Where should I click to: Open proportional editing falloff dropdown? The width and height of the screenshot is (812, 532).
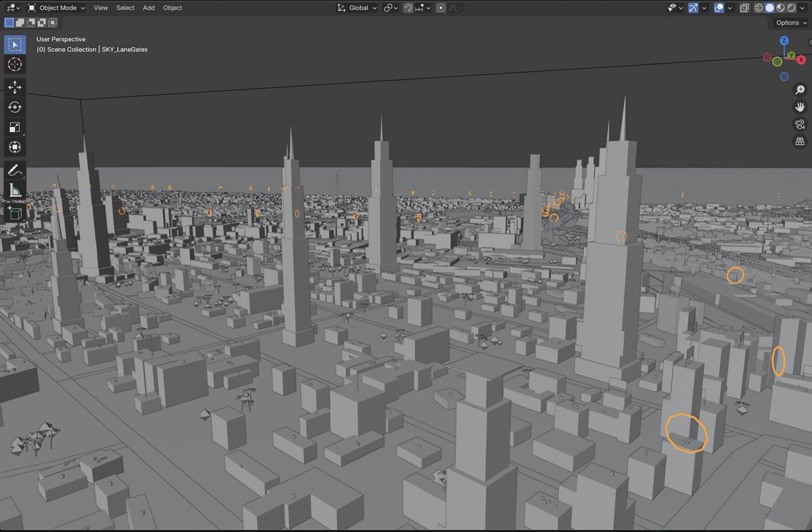pos(456,7)
